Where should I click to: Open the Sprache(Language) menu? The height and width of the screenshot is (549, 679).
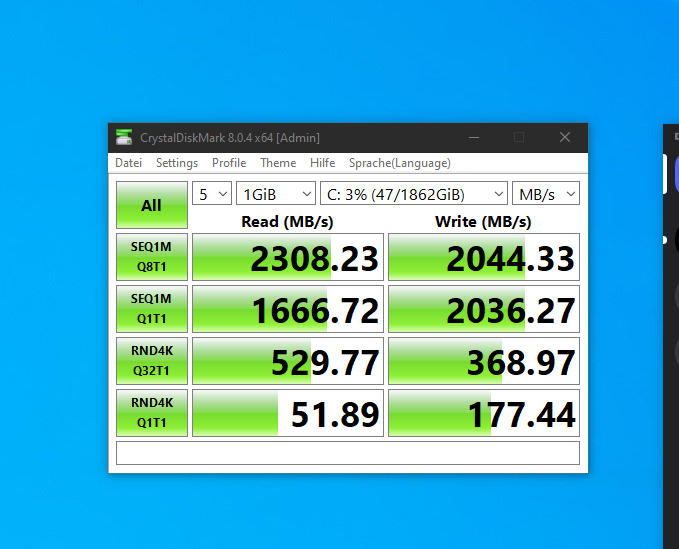[400, 163]
